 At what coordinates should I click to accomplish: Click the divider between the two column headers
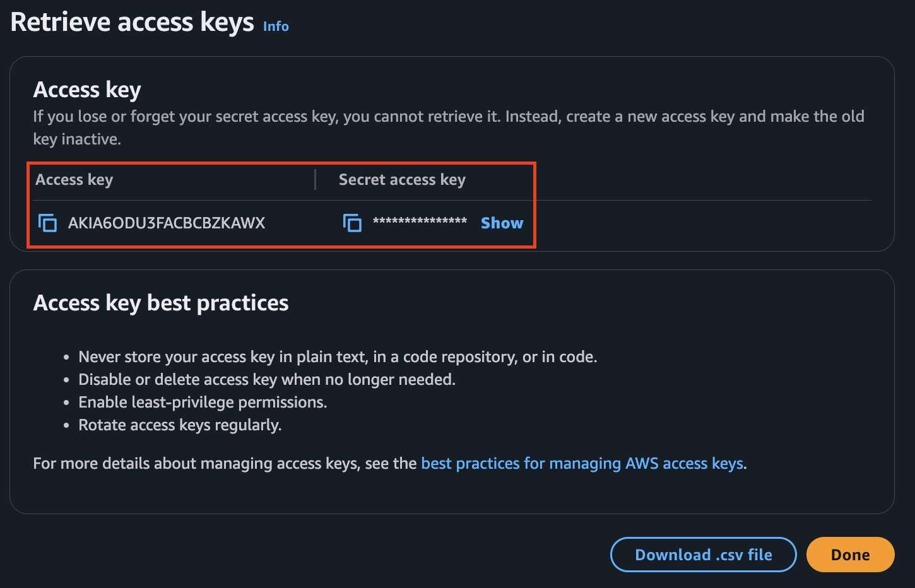[315, 180]
